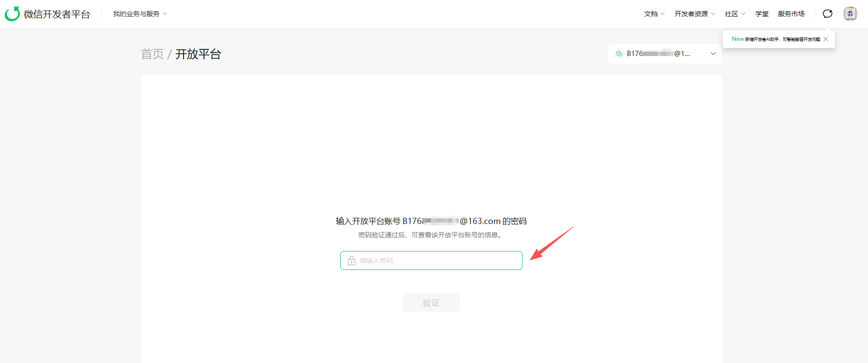
Task: Open the account selector chevron
Action: 713,54
